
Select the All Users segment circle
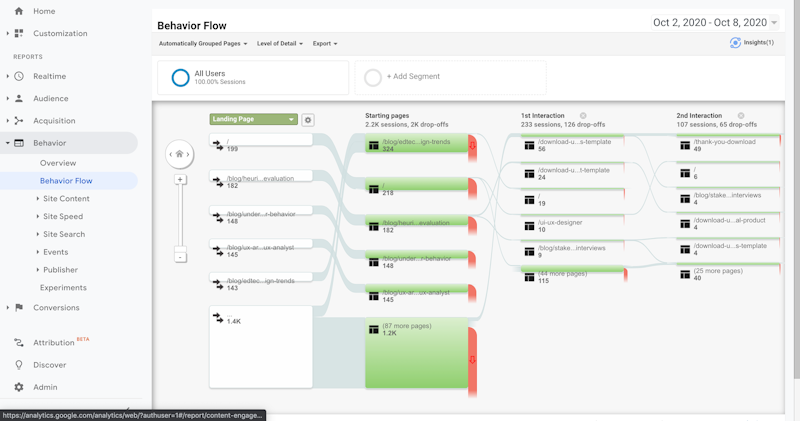click(180, 77)
